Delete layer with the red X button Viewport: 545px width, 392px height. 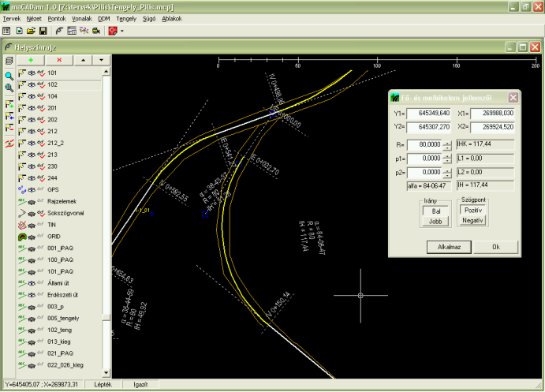59,60
